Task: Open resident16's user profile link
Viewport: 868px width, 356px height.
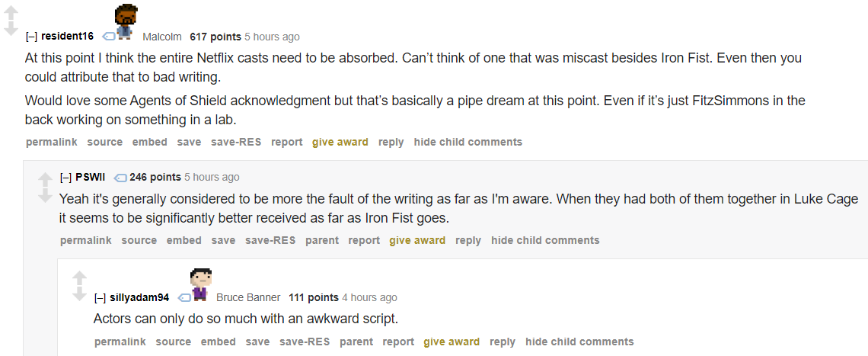Action: 68,37
